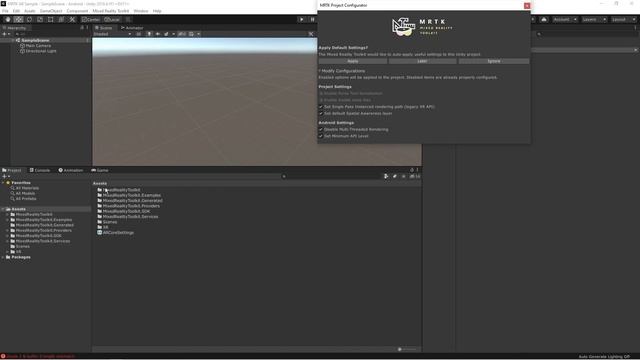Open the File menu
The height and width of the screenshot is (360, 640).
click(5, 11)
